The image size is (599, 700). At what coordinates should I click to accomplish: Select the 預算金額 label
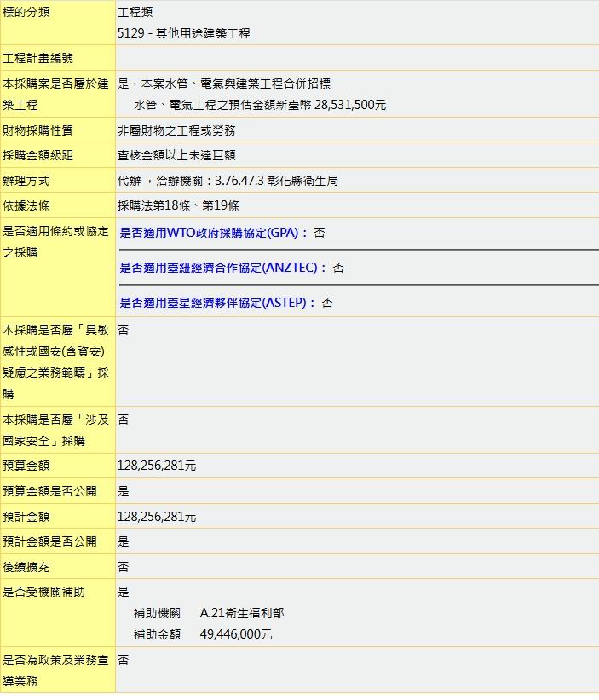click(26, 466)
